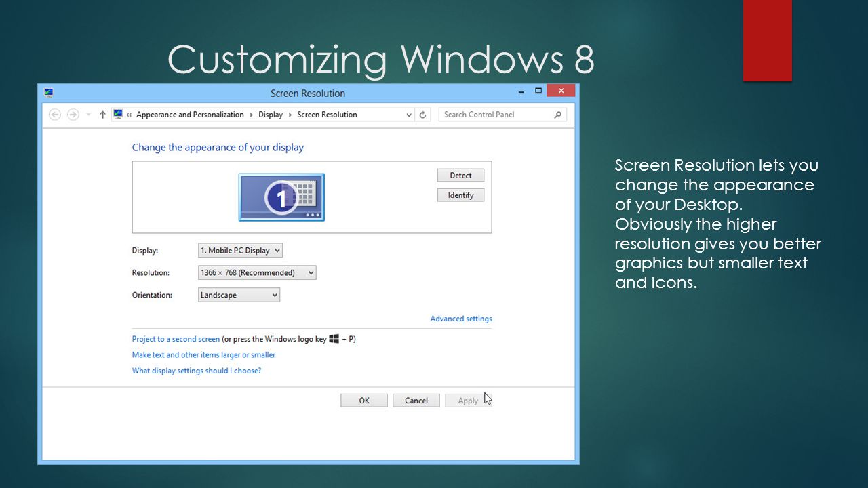Expand arrow after Appearance and Personalization
Viewport: 868px width, 488px height.
pos(251,115)
